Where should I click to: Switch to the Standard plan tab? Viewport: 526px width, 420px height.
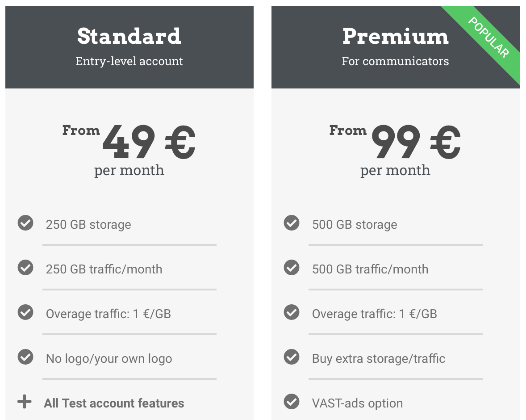click(129, 36)
